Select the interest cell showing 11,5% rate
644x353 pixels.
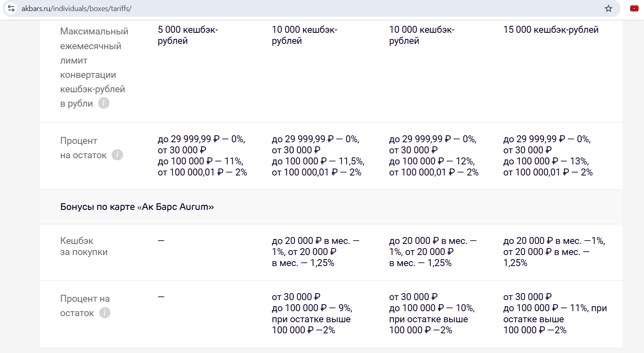pyautogui.click(x=318, y=156)
